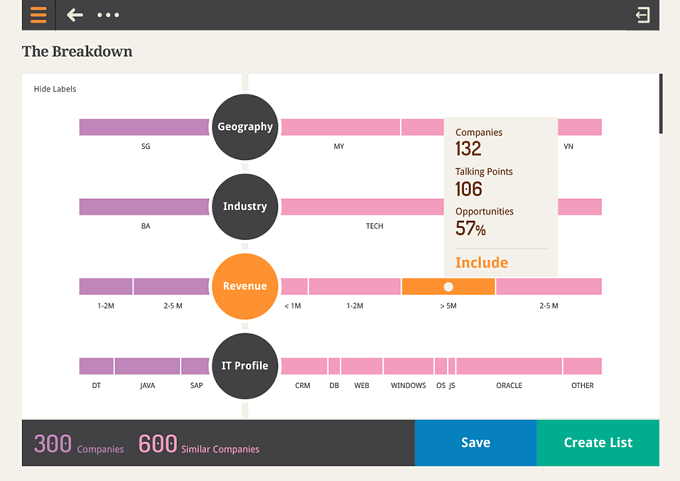The image size is (680, 481).
Task: Click the Companies 132 value
Action: (x=468, y=149)
